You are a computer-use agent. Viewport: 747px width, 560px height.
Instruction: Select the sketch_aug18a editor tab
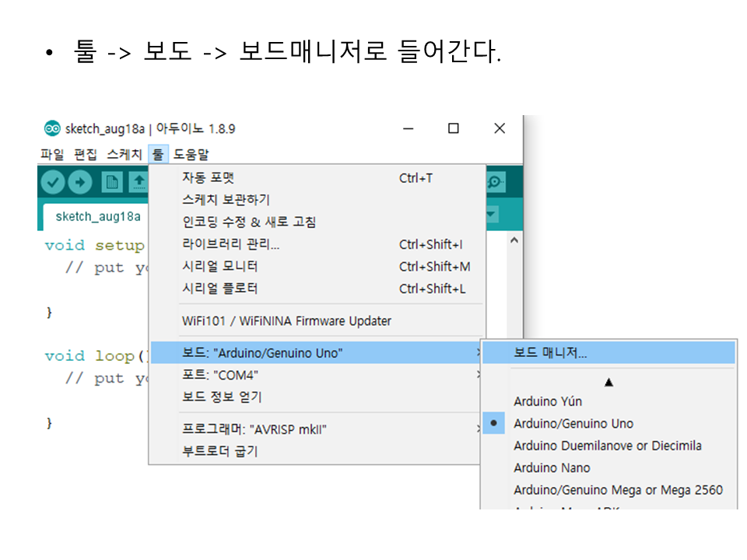98,217
